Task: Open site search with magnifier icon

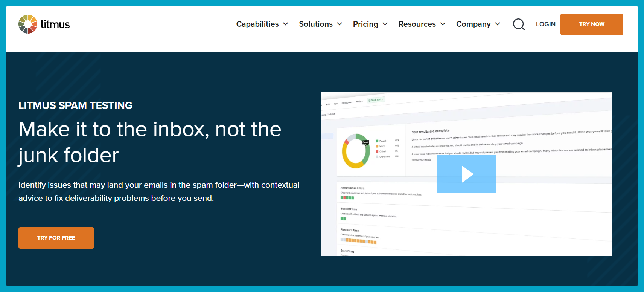Action: click(x=519, y=24)
